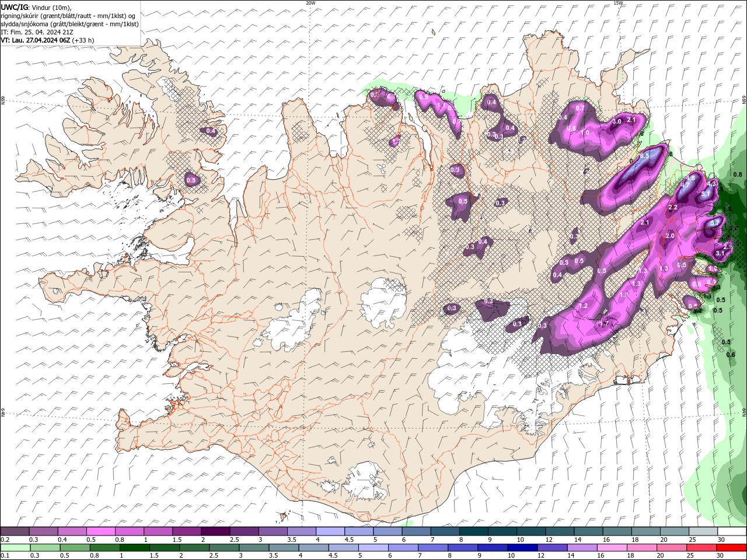Select the dark teal upper swatch starting at 8
Viewport: 747px width, 560px height.
pyautogui.click(x=474, y=531)
